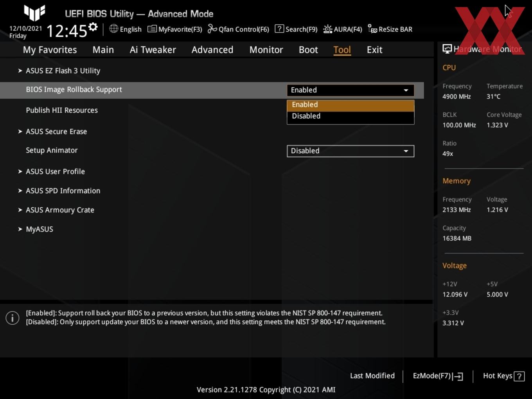The image size is (532, 399).
Task: Click the Version 2.21.1278 copyright text
Action: coord(266,390)
